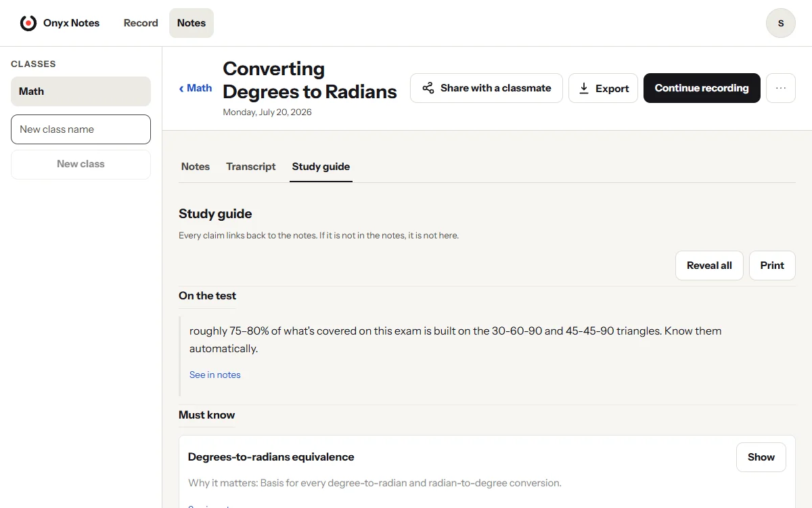Click the date Monday, July 20, 2026

click(x=267, y=112)
